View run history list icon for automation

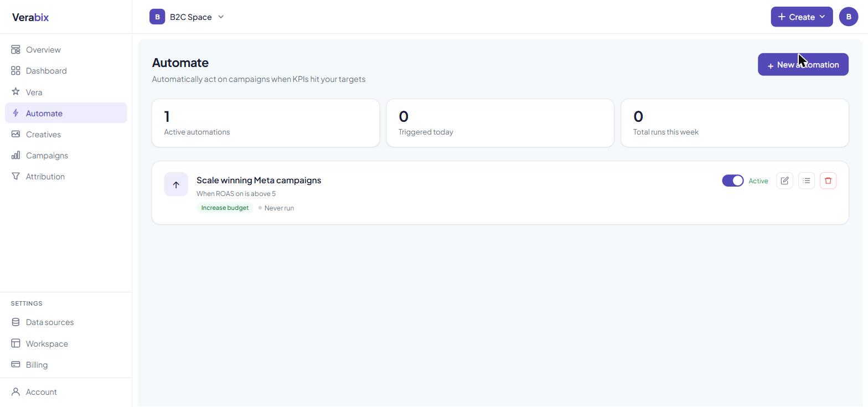pyautogui.click(x=807, y=181)
